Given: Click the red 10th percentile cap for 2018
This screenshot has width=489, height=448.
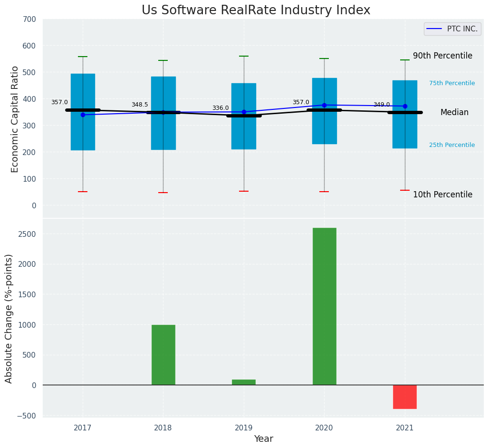Looking at the screenshot, I should (163, 193).
